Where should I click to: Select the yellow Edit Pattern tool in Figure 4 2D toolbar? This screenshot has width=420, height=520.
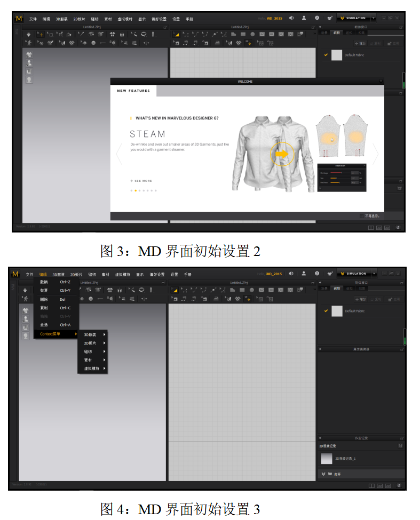click(175, 290)
